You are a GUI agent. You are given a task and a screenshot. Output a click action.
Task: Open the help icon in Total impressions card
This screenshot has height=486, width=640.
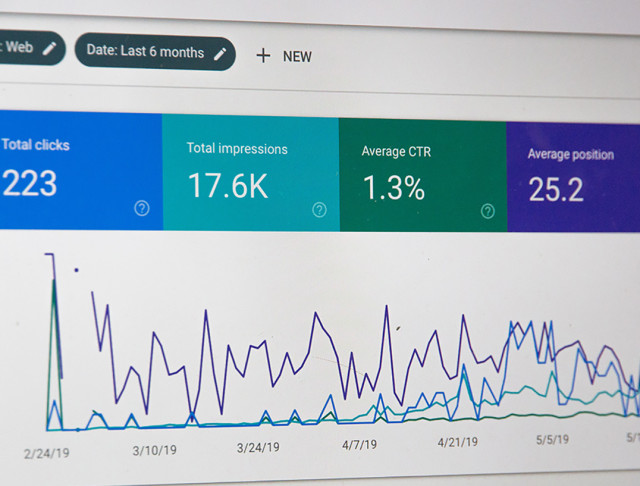click(x=319, y=209)
